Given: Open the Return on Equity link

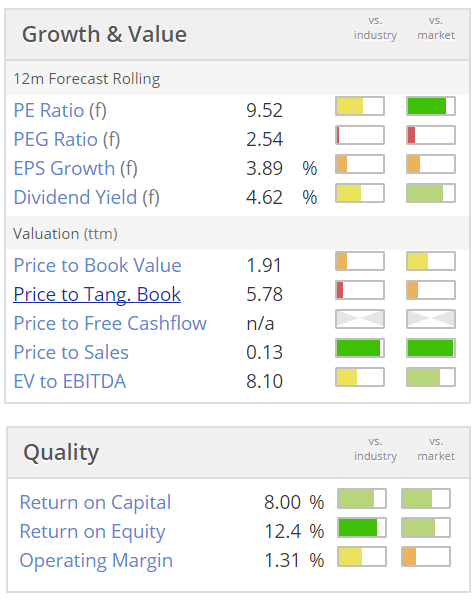Looking at the screenshot, I should point(92,532).
